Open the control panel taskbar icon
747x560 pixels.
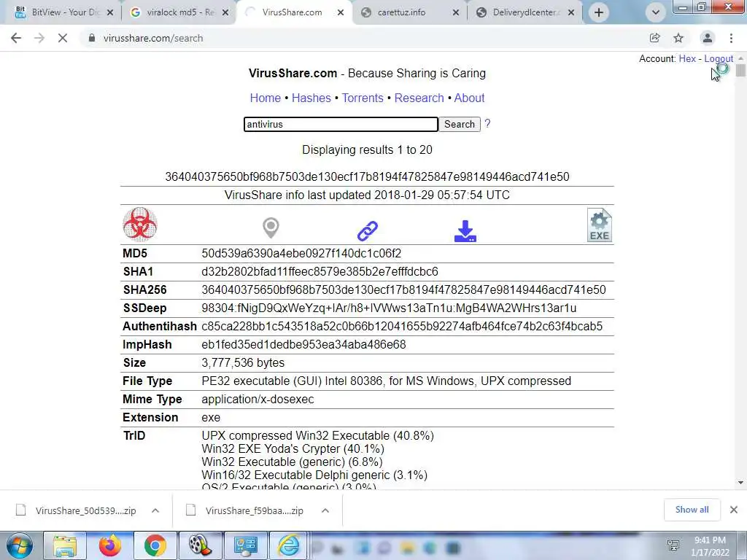click(245, 545)
